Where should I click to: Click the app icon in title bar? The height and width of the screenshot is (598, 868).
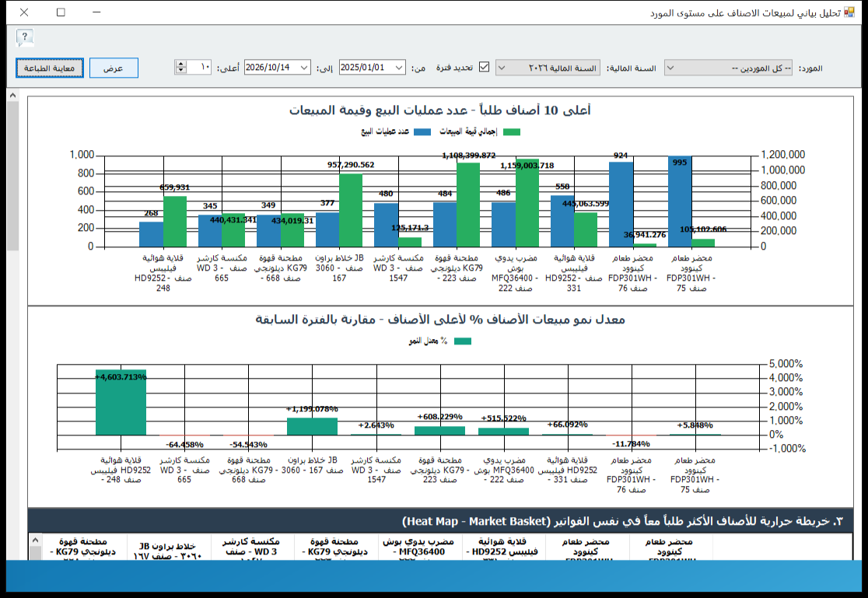849,12
